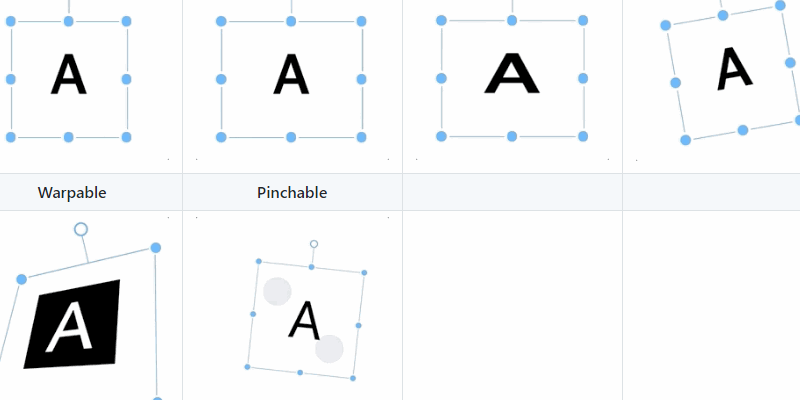
Task: Click the tilted letter A in the top-right box
Action: [734, 68]
